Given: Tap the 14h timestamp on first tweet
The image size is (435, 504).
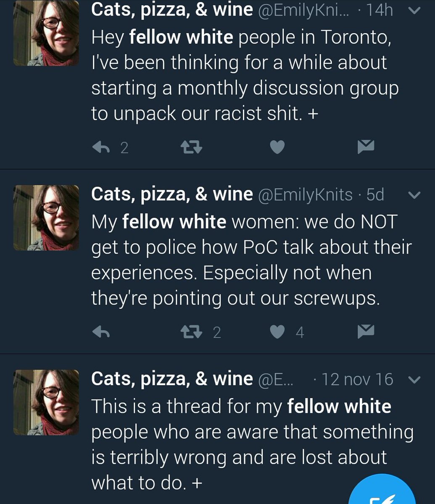Looking at the screenshot, I should (x=379, y=10).
